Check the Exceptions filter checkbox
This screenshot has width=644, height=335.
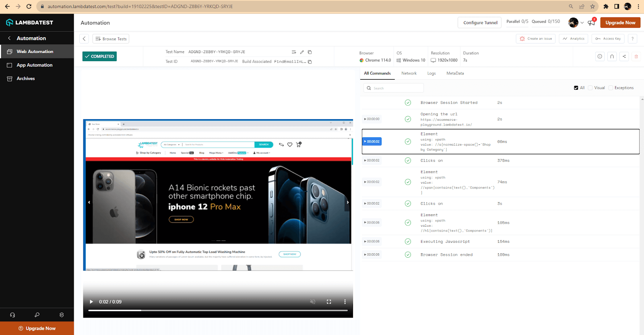pos(611,88)
